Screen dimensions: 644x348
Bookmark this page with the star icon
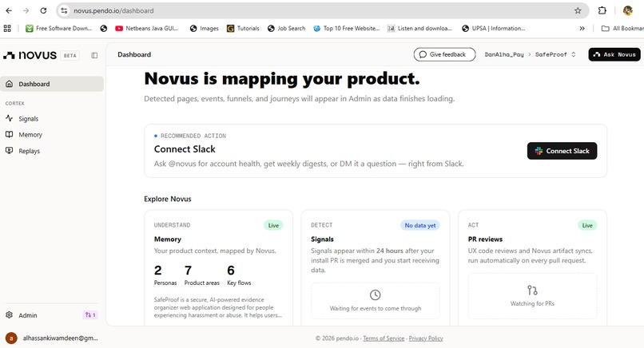tap(578, 10)
